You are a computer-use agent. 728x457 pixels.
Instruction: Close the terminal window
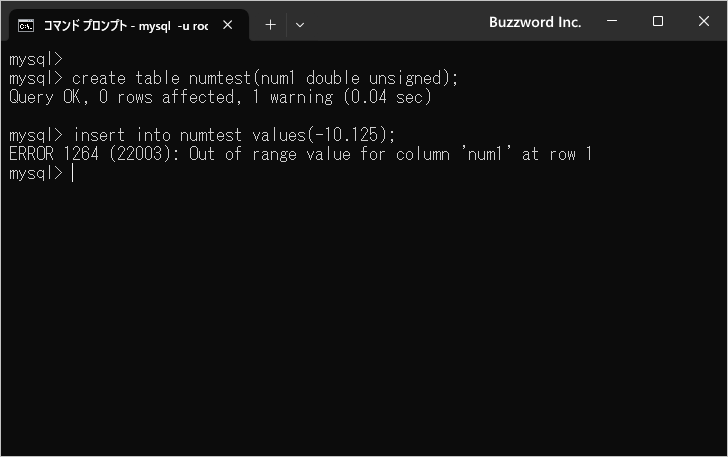[x=703, y=22]
